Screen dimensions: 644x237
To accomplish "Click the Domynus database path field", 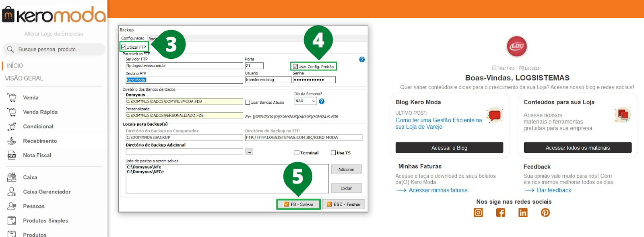I will [184, 101].
